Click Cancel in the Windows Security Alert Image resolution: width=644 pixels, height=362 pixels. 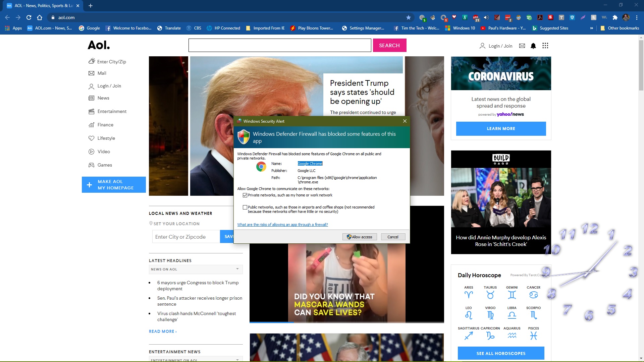click(393, 237)
